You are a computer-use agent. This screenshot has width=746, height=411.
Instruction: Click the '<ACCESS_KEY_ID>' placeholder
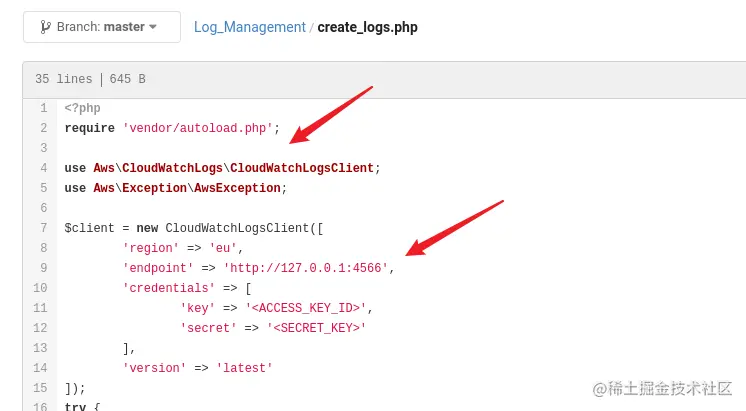[x=306, y=308]
